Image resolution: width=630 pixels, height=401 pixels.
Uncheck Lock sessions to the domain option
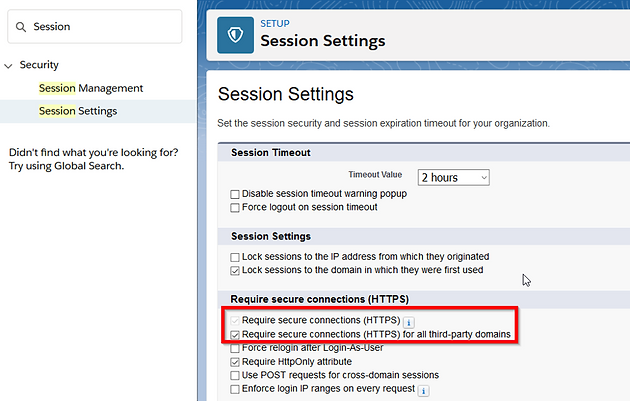coord(235,271)
